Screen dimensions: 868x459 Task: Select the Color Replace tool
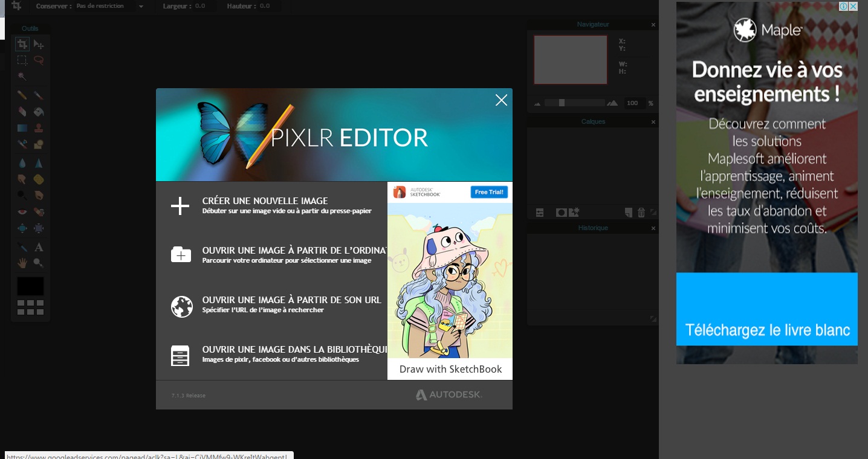coord(22,144)
